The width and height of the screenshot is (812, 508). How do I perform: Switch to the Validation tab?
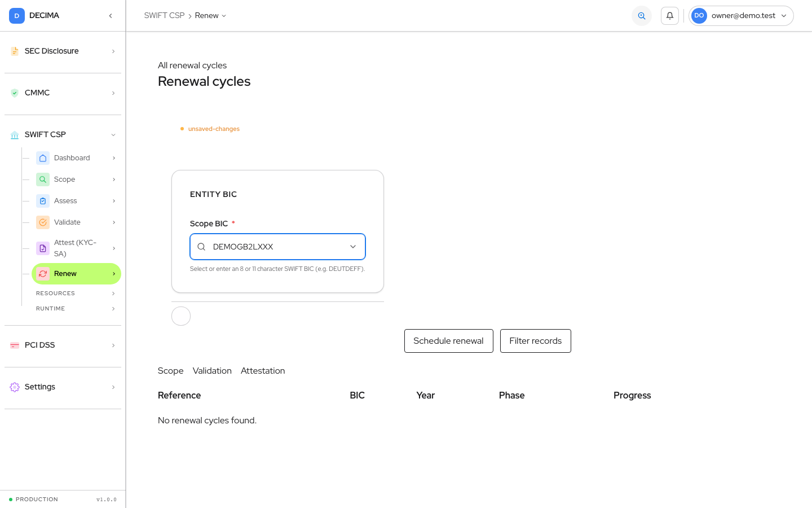click(x=212, y=371)
